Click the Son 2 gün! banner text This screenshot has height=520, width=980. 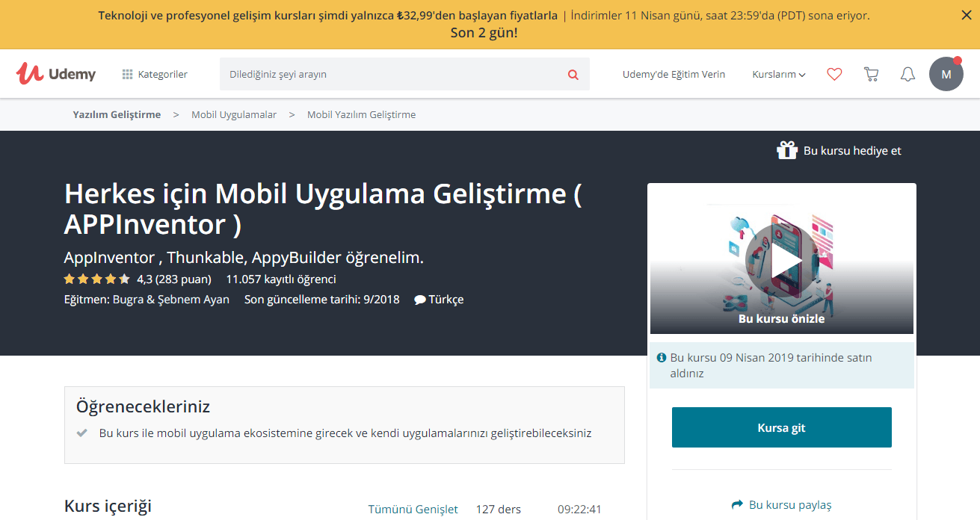[x=484, y=33]
